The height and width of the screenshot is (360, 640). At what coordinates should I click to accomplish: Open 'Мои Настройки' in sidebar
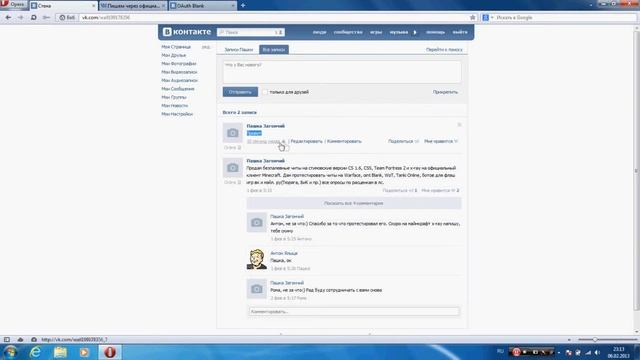point(177,114)
